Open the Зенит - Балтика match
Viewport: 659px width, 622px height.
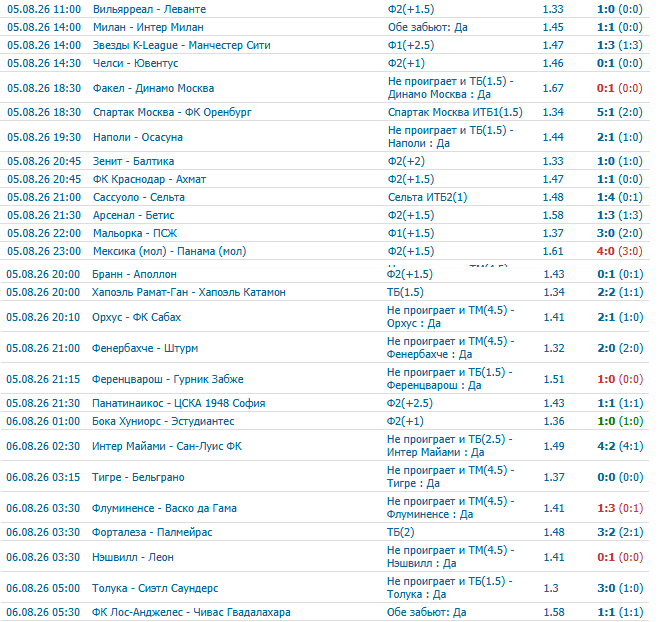[133, 161]
